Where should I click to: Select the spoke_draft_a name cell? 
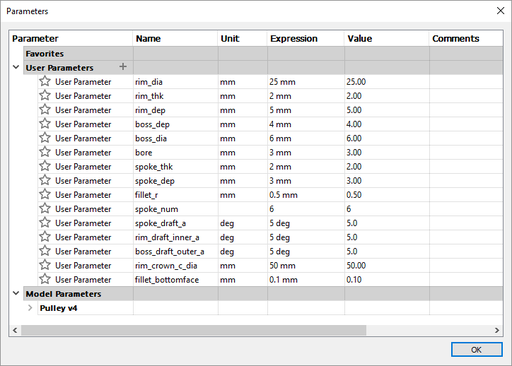click(x=176, y=223)
